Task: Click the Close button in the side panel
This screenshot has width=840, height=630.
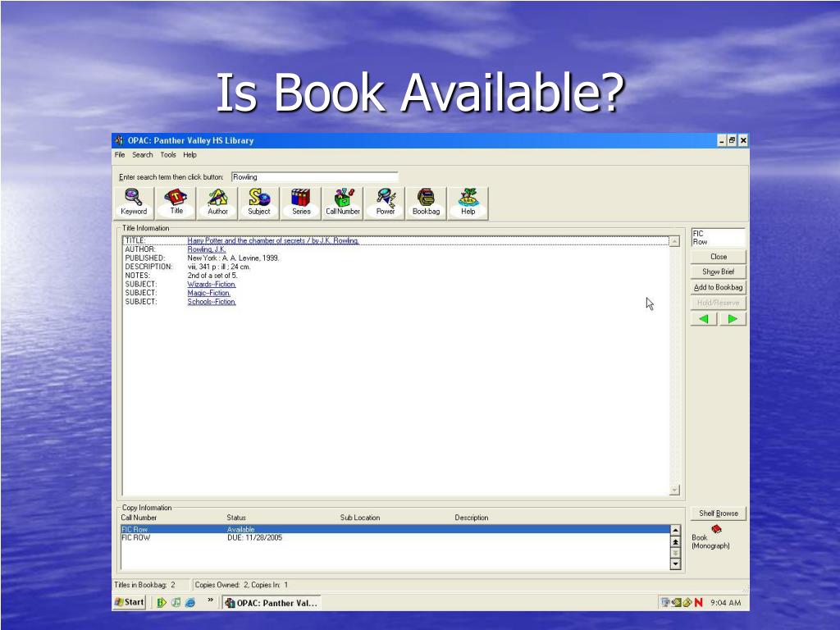Action: (719, 257)
